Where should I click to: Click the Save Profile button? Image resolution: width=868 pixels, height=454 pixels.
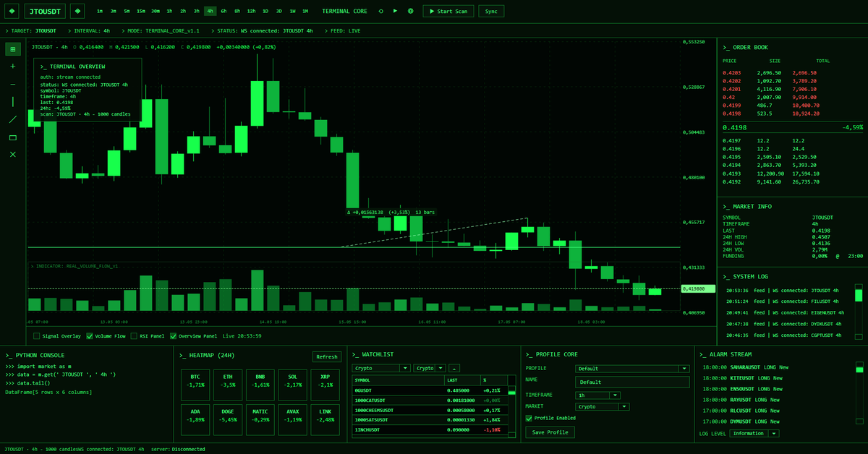coord(550,432)
